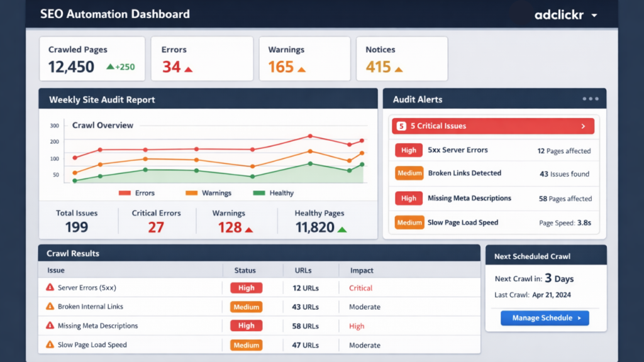Click the 5xx Server Errors warning triangle icon
644x362 pixels.
49,288
